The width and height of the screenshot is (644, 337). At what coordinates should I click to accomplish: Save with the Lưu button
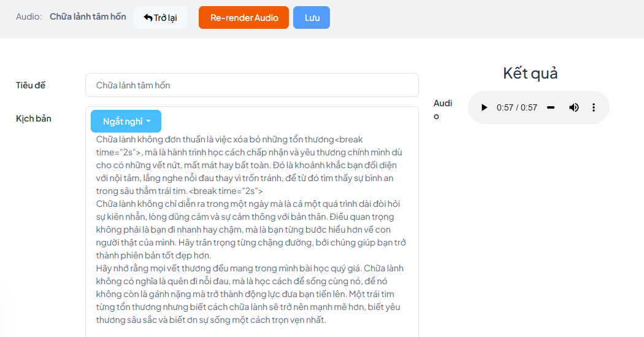pyautogui.click(x=312, y=18)
